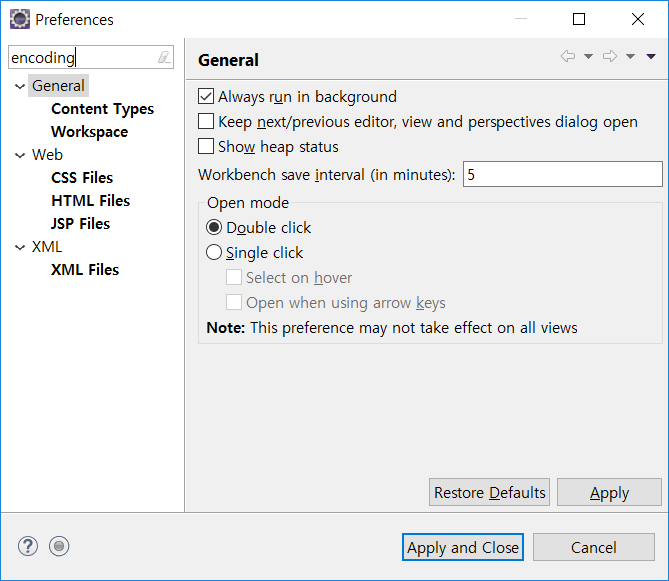Click the Apply button
Screen dimensions: 669x581
coord(609,492)
